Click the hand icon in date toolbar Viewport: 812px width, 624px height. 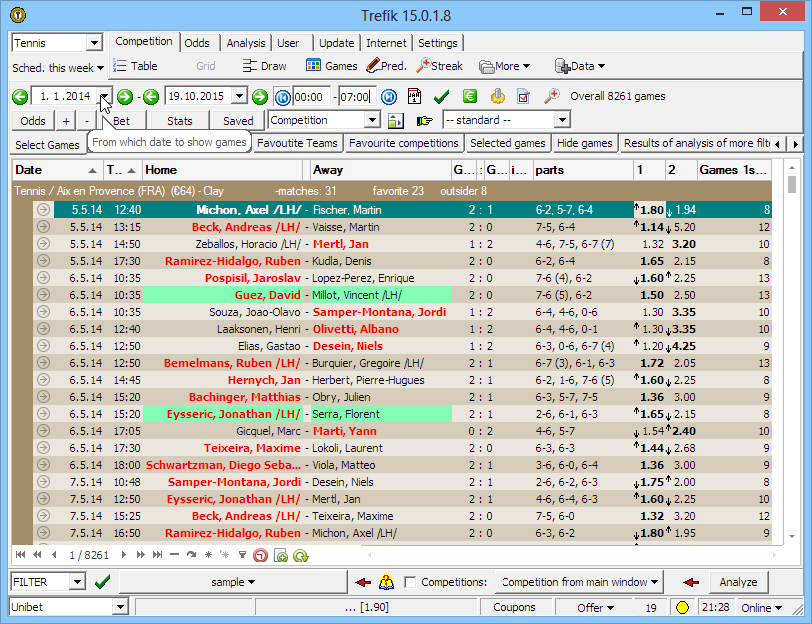(497, 97)
